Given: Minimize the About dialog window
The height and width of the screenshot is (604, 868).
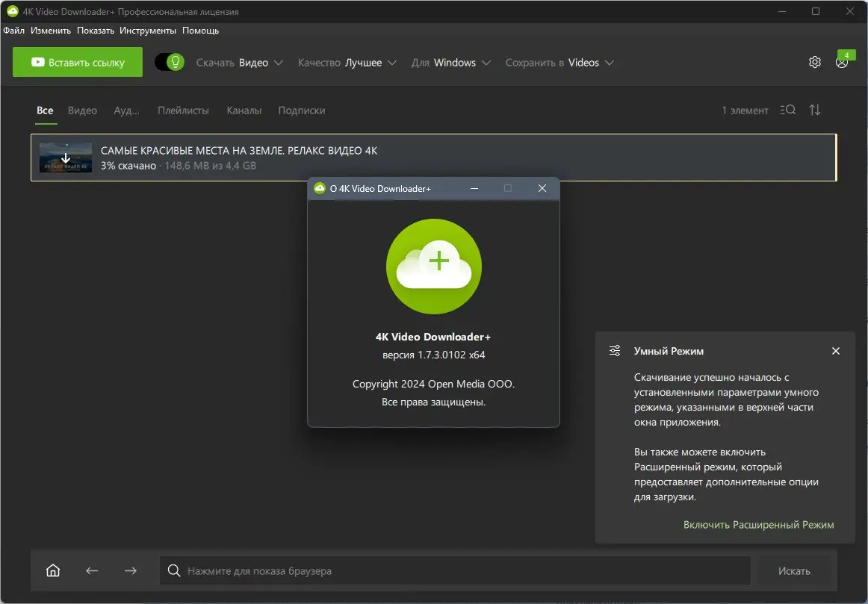Looking at the screenshot, I should (x=474, y=188).
